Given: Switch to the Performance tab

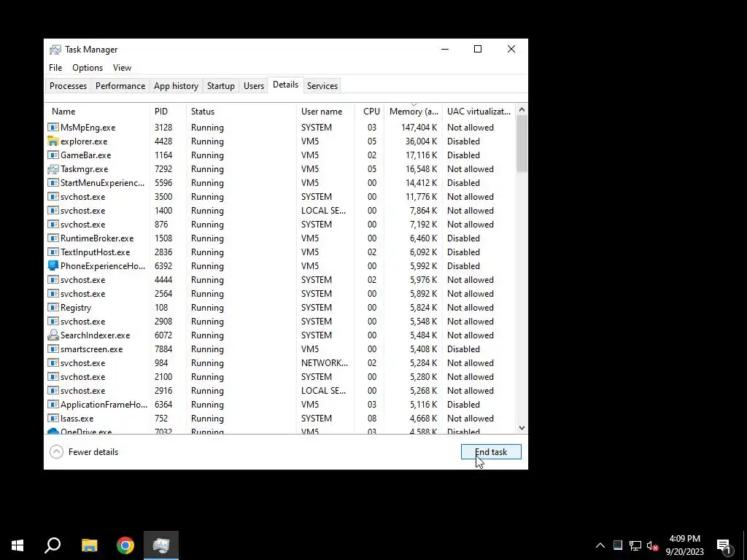Looking at the screenshot, I should coord(120,86).
